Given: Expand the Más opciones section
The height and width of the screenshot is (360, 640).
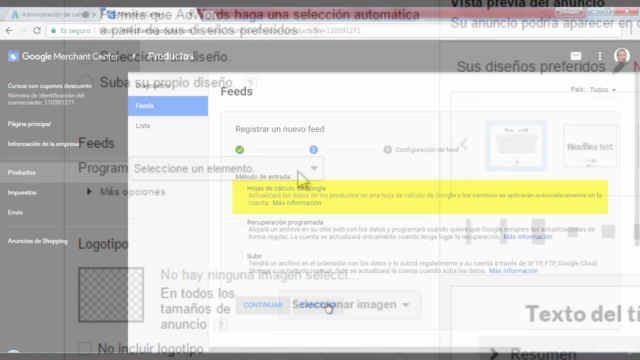Looking at the screenshot, I should (127, 192).
